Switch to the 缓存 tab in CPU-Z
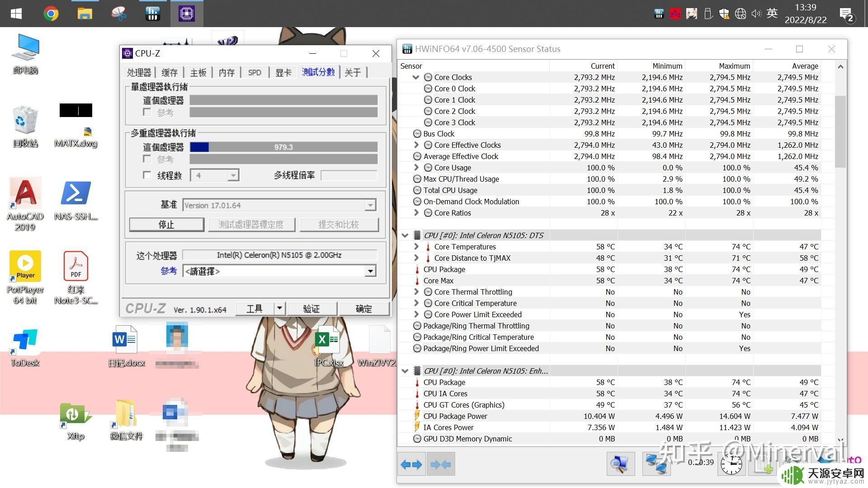The image size is (868, 488). (170, 72)
